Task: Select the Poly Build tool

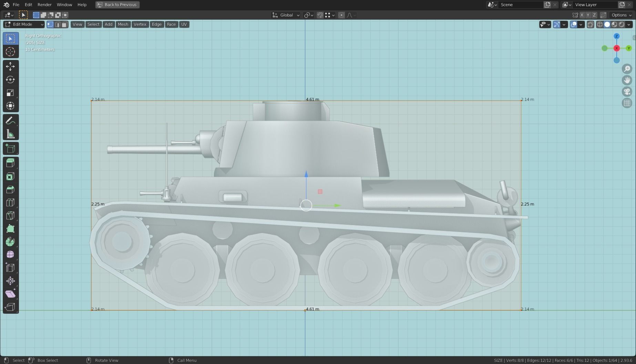Action: (10, 229)
